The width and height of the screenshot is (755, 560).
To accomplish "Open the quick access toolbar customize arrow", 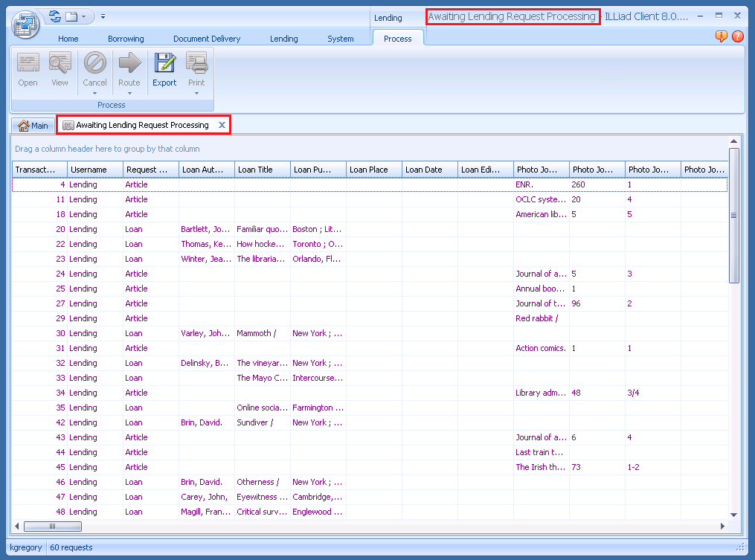I will click(x=103, y=16).
